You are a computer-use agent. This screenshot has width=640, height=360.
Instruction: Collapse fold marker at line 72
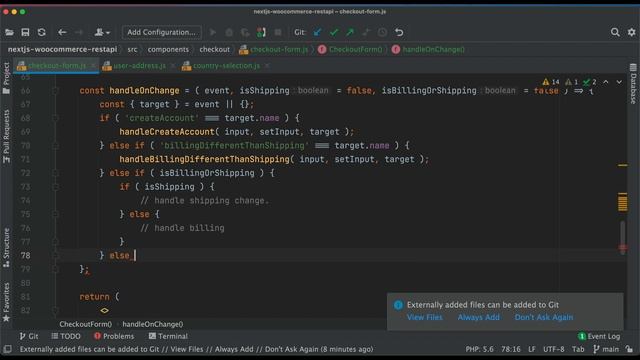(55, 173)
